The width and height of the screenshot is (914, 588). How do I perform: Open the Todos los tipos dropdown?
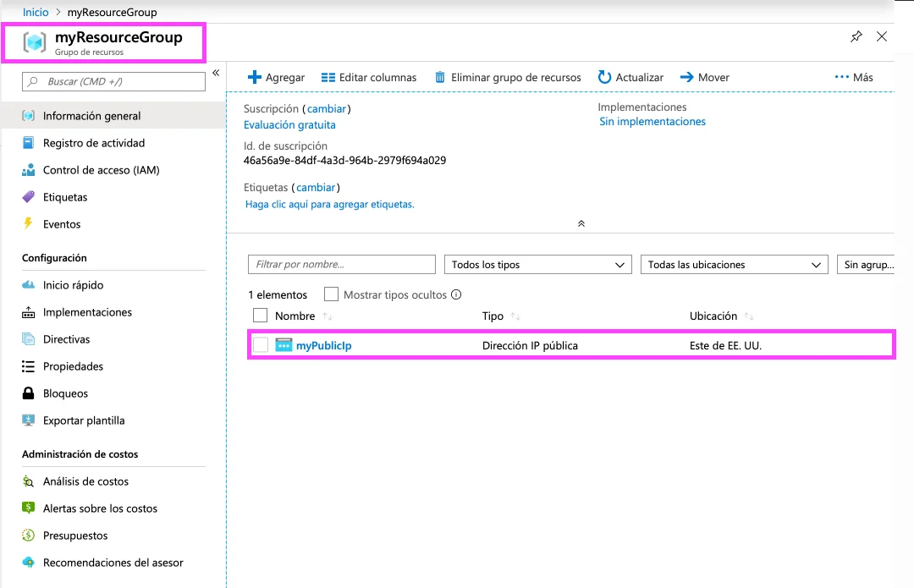point(537,265)
